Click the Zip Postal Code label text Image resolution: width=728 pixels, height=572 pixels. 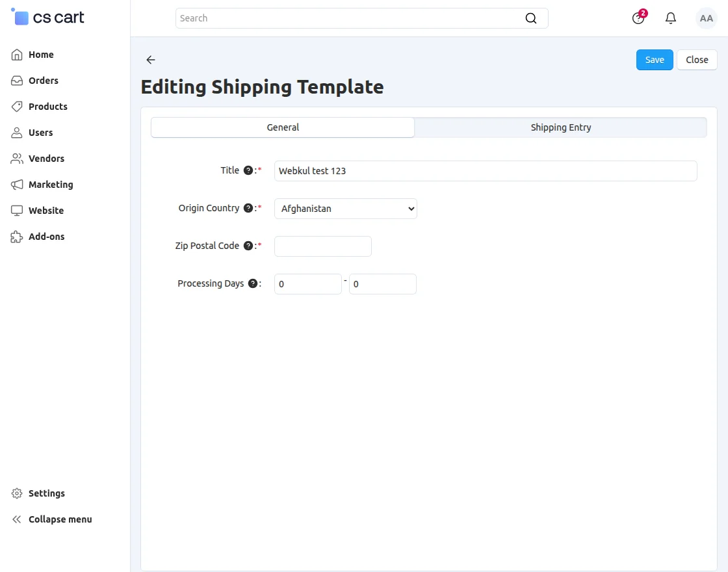207,246
